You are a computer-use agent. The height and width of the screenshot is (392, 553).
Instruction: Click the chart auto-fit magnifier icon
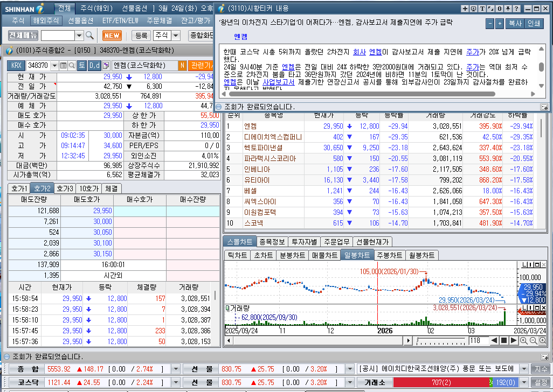(542, 341)
